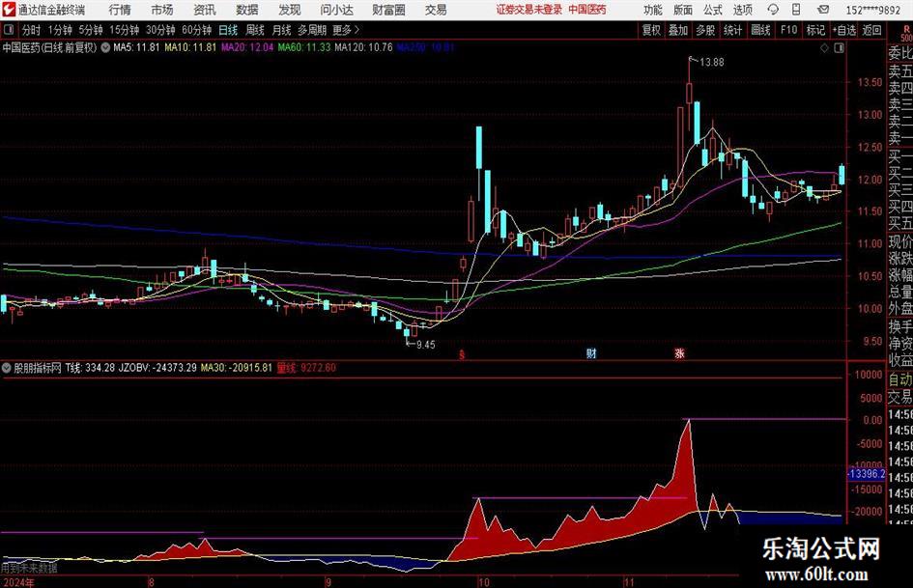
Task: Click the JZOBV: -24373.29 indicator value
Action: tap(157, 368)
